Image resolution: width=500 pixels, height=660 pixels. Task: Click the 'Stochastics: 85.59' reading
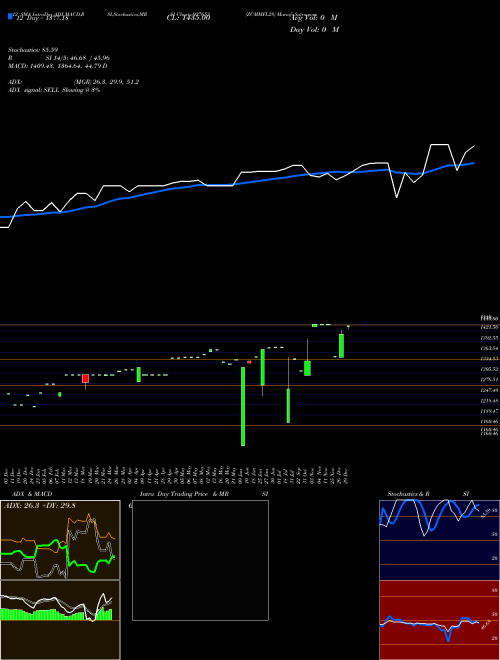[x=33, y=50]
